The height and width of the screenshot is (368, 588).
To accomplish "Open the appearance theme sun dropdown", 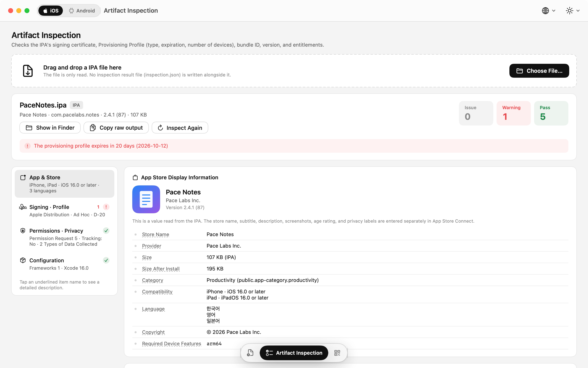I will [x=573, y=11].
